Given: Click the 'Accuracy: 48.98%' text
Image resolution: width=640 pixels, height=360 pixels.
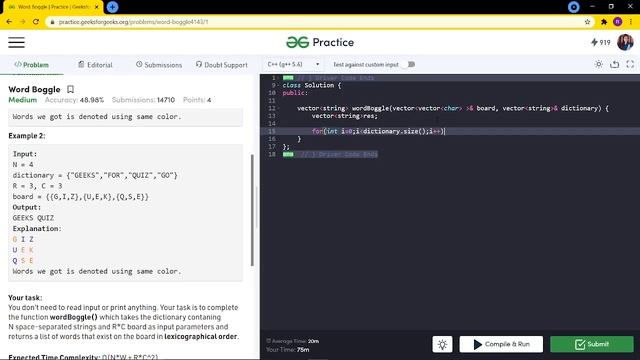Looking at the screenshot, I should coord(74,100).
